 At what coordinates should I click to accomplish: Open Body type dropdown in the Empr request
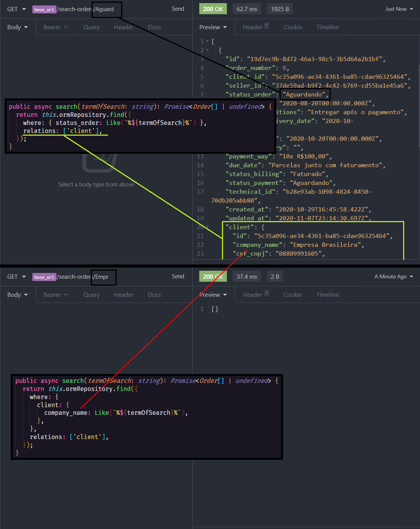[x=18, y=295]
